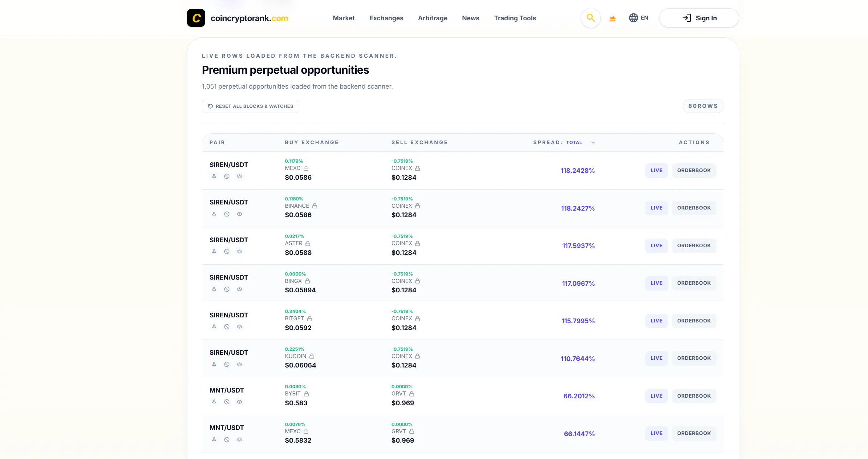Toggle watch eye on SIREN/USDT MEXC row
This screenshot has height=459, width=868.
pos(239,176)
